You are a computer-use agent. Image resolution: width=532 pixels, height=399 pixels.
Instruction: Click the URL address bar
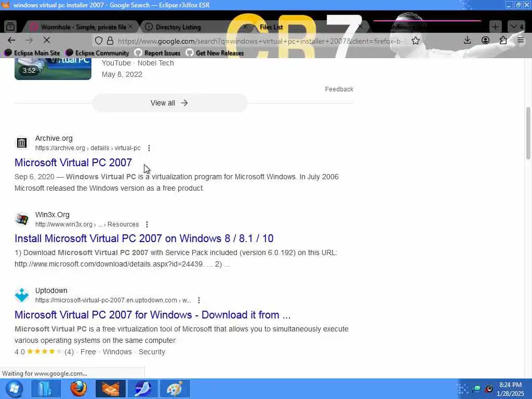[x=261, y=41]
